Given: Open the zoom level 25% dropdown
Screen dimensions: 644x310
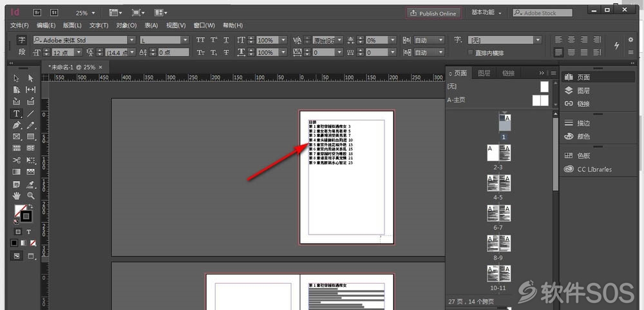Looking at the screenshot, I should [x=93, y=13].
